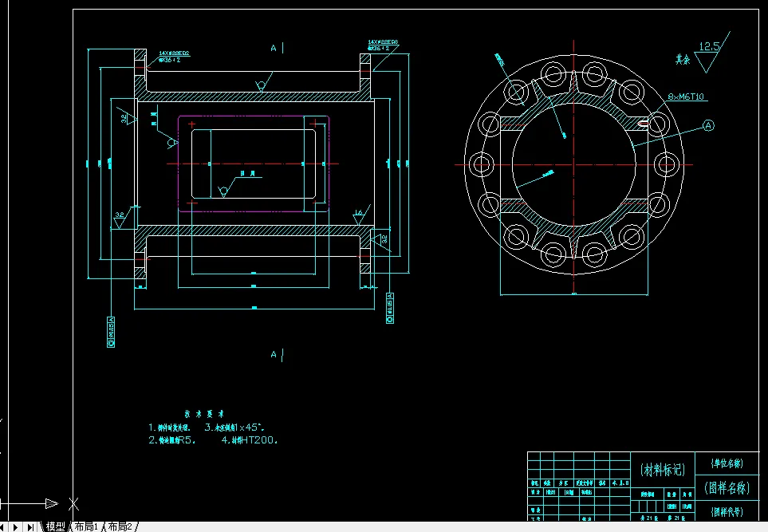
Task: Select the circled A datum balloon
Action: [708, 125]
